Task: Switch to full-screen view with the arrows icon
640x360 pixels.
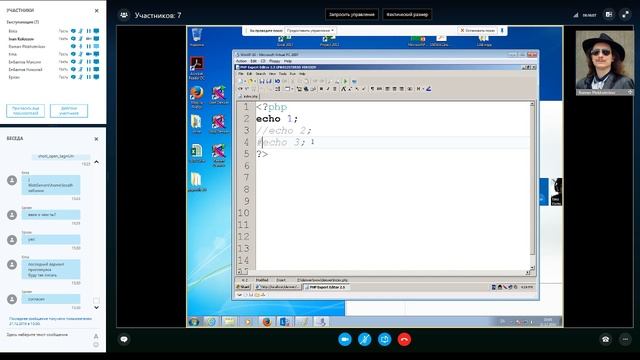Action: pos(625,15)
